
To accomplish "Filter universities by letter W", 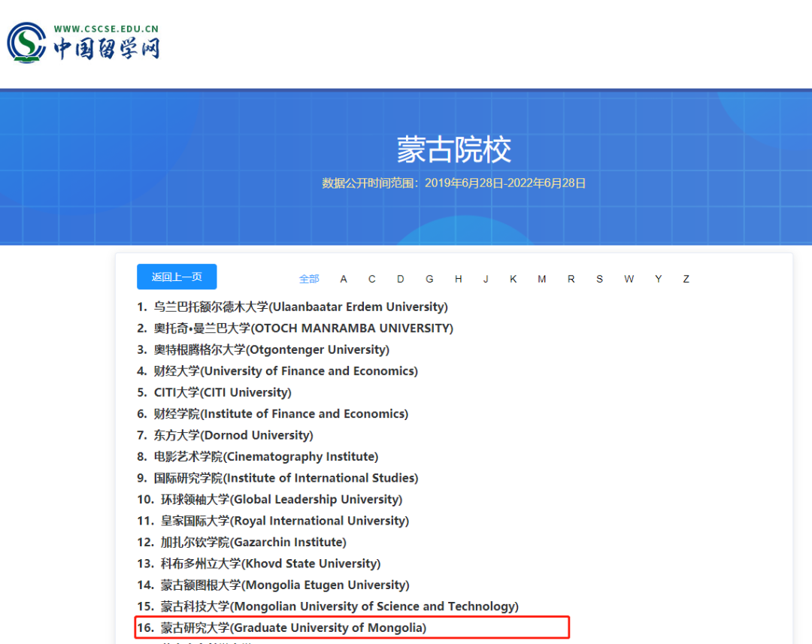I will 629,279.
